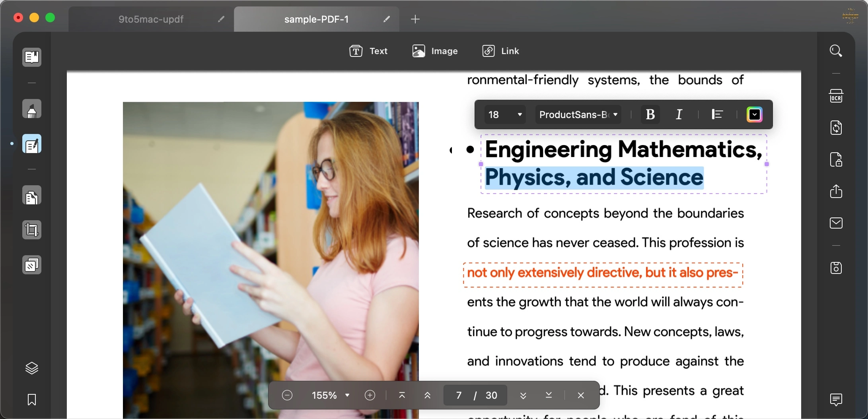The image size is (868, 419).
Task: Switch to the 9to5mac-updf tab
Action: (x=151, y=19)
